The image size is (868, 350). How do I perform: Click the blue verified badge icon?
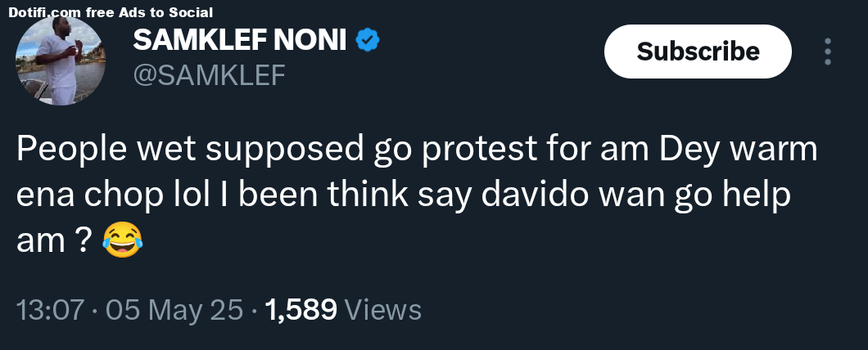tap(366, 40)
